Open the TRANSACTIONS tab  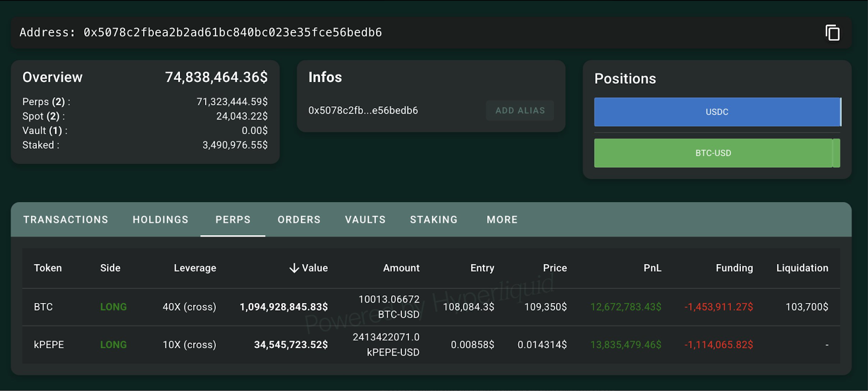[x=66, y=219]
